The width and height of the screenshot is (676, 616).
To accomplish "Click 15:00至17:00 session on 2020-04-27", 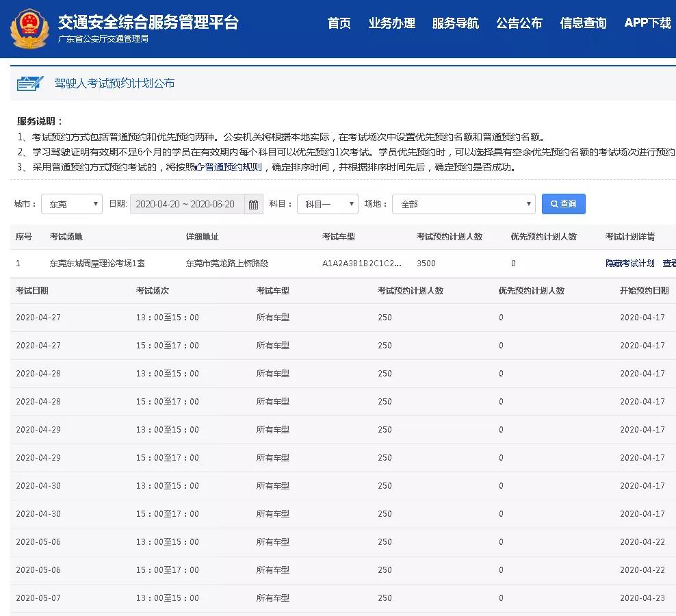I will click(167, 346).
